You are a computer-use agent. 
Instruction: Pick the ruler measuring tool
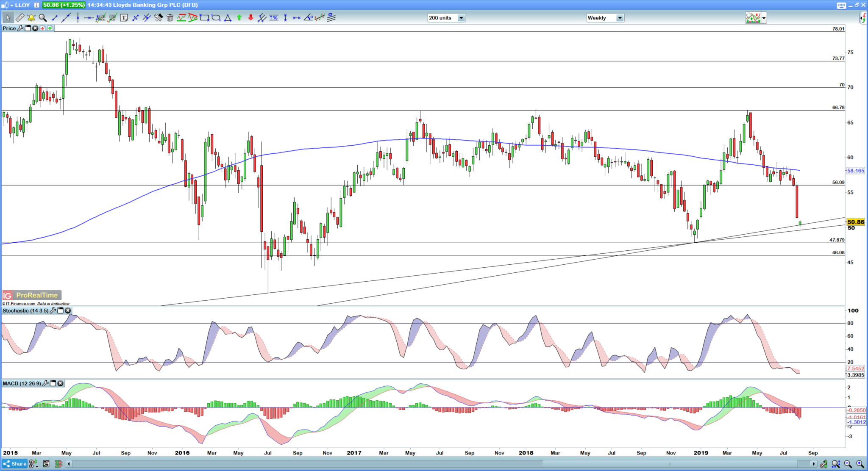[x=19, y=18]
